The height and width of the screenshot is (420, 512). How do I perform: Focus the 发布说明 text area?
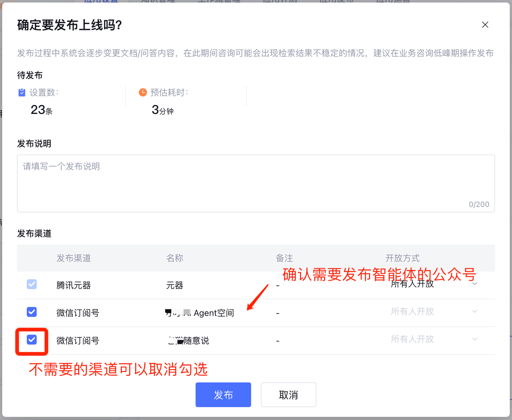[x=255, y=183]
